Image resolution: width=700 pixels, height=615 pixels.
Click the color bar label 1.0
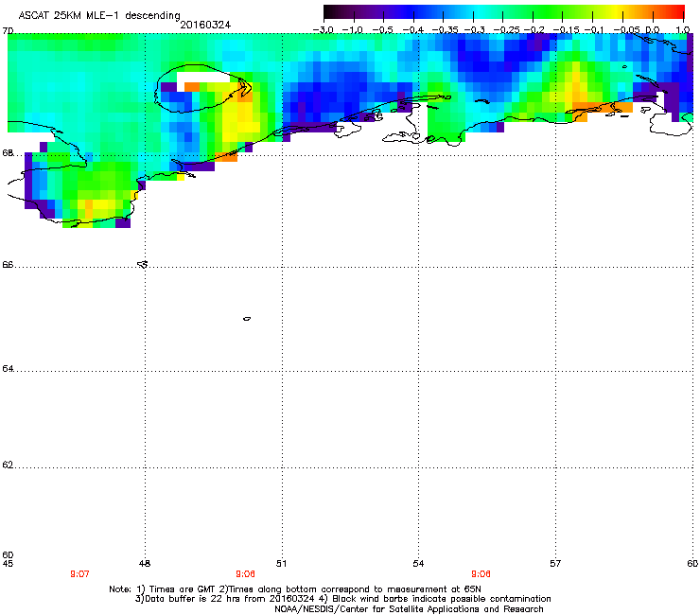tap(683, 29)
